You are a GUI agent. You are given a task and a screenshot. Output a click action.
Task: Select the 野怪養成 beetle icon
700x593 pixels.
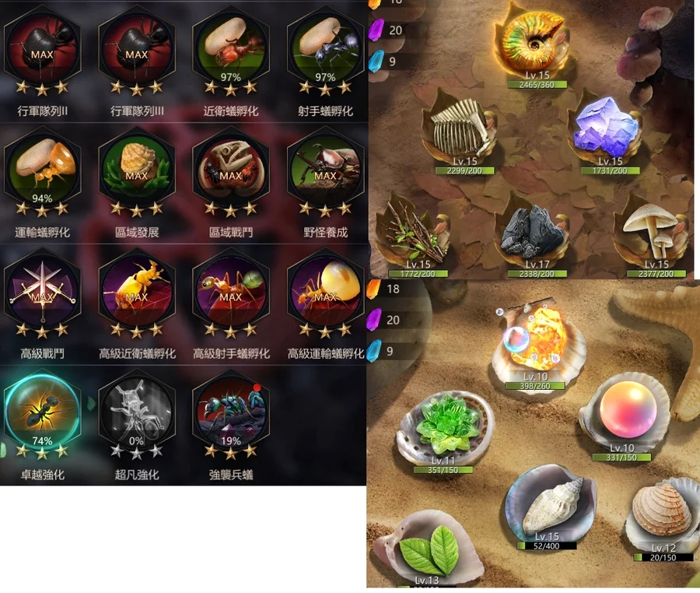click(325, 169)
